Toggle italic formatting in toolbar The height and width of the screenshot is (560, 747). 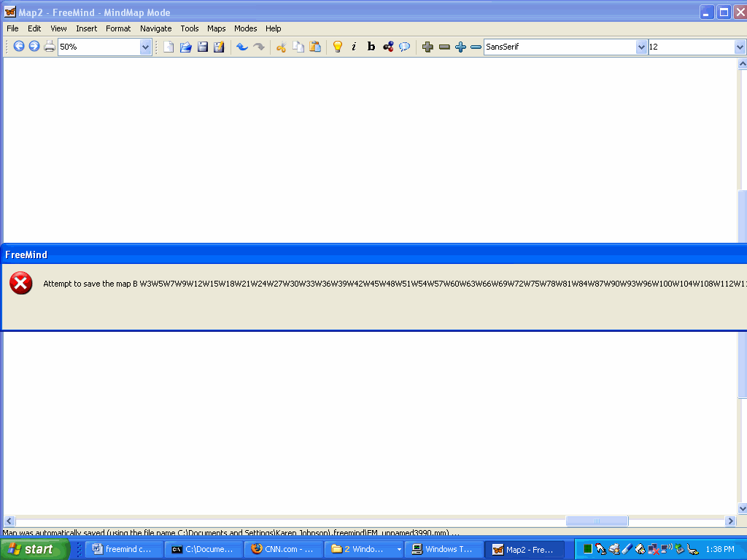click(354, 47)
